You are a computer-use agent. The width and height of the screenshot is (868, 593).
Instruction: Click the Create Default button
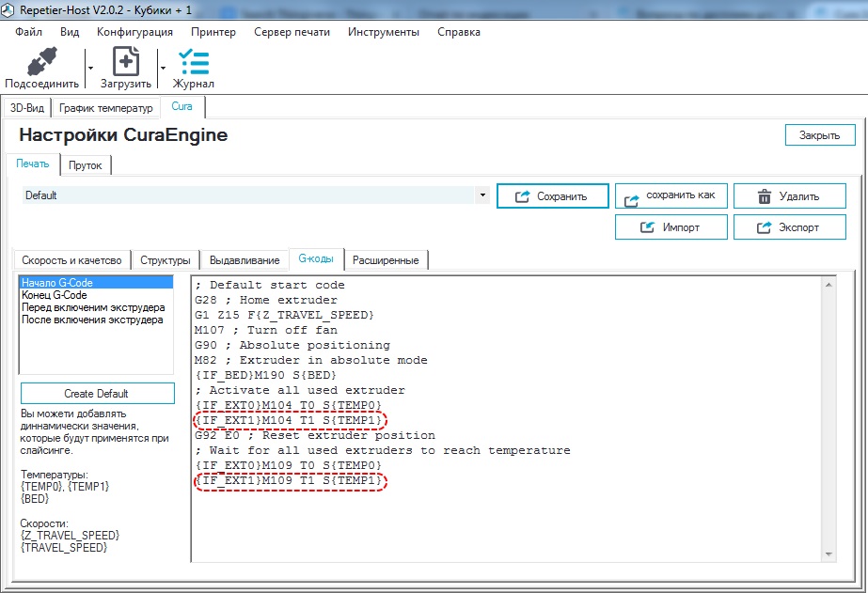click(97, 394)
